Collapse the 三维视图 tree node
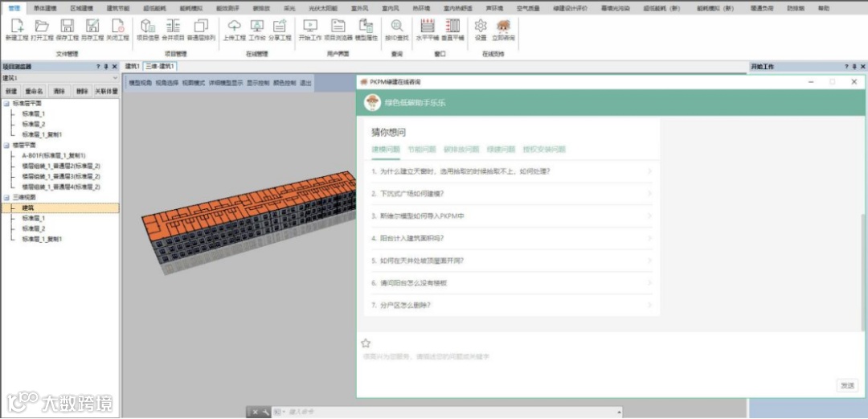Image resolution: width=868 pixels, height=419 pixels. tap(6, 197)
